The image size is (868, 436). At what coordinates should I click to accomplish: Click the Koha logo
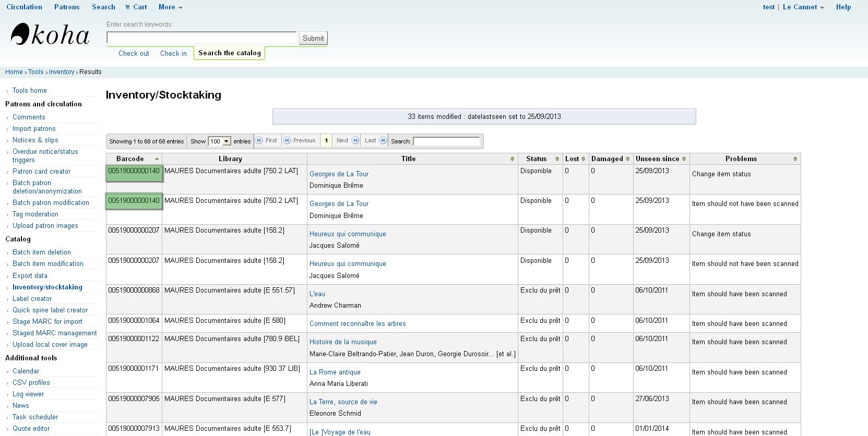50,35
